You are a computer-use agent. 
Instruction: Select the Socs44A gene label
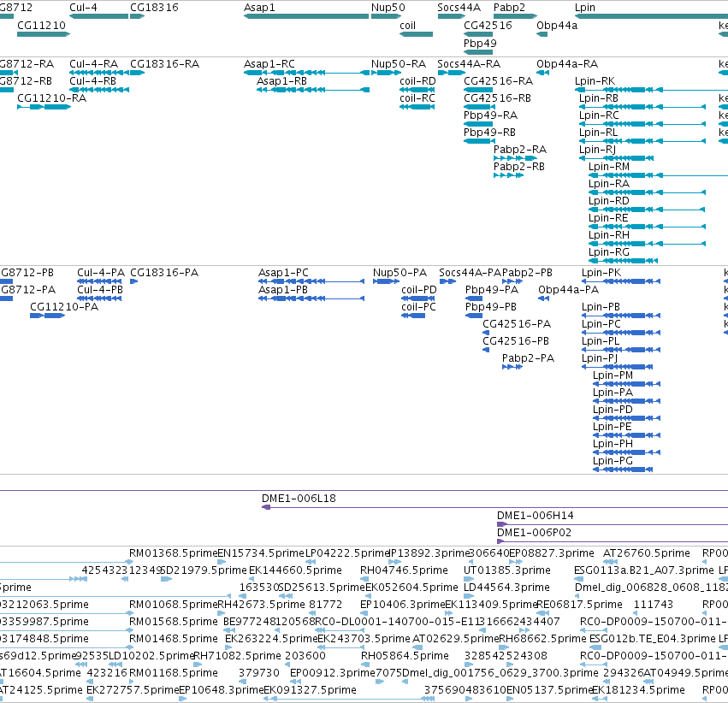coord(459,8)
